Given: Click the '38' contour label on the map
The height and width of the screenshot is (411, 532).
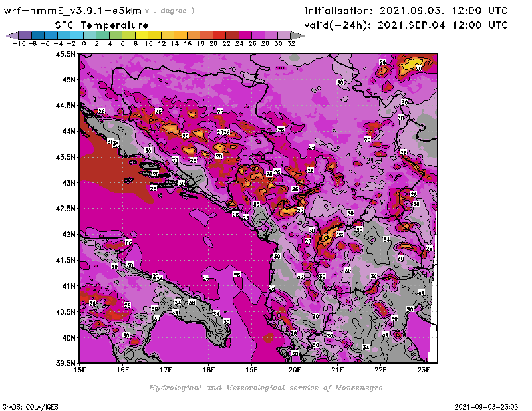Looking at the screenshot, I should coord(192,303).
